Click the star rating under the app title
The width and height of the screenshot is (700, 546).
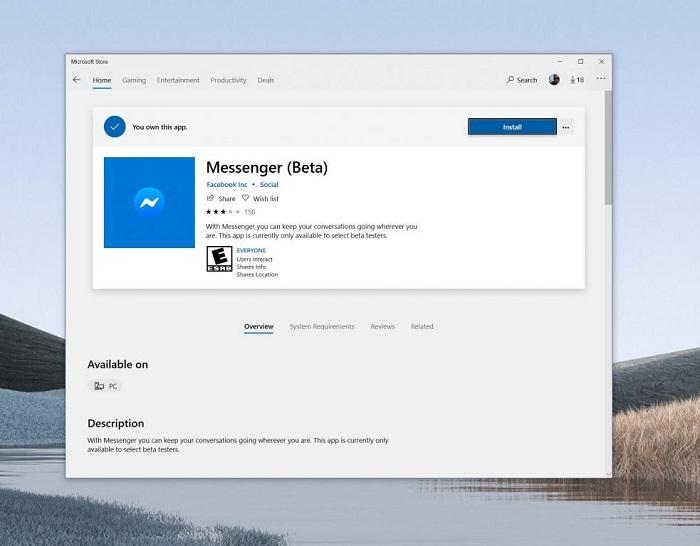223,212
